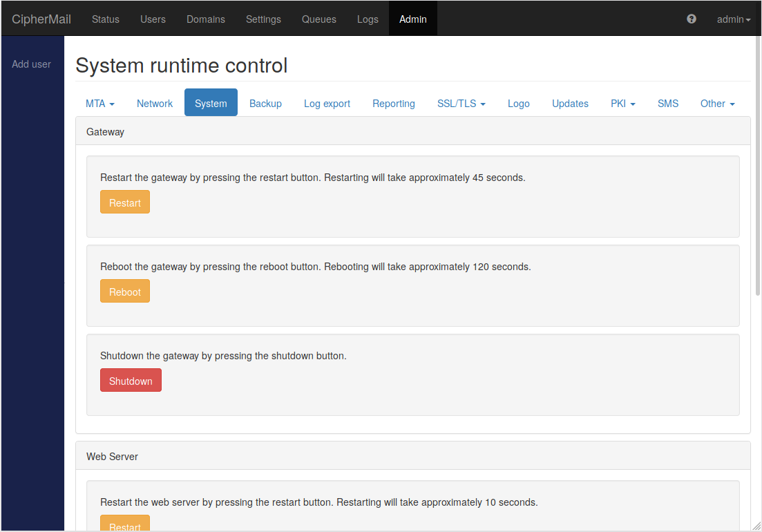Open the Logs menu item
The width and height of the screenshot is (762, 532).
click(x=368, y=19)
